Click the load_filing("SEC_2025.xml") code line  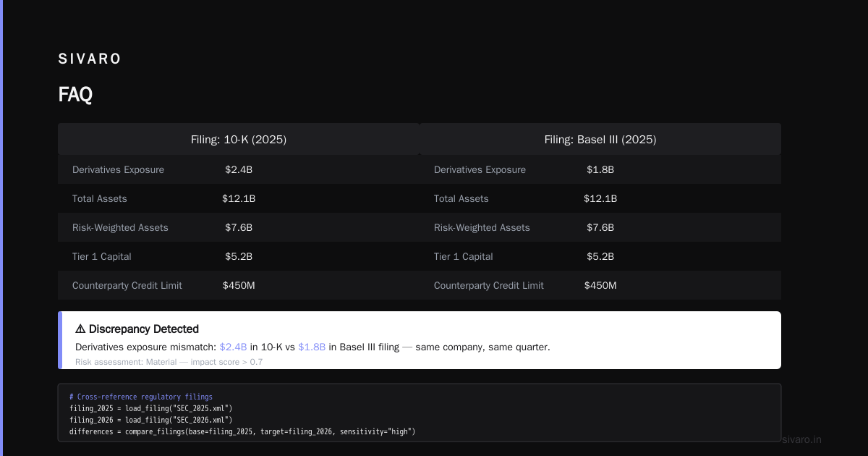click(x=151, y=408)
